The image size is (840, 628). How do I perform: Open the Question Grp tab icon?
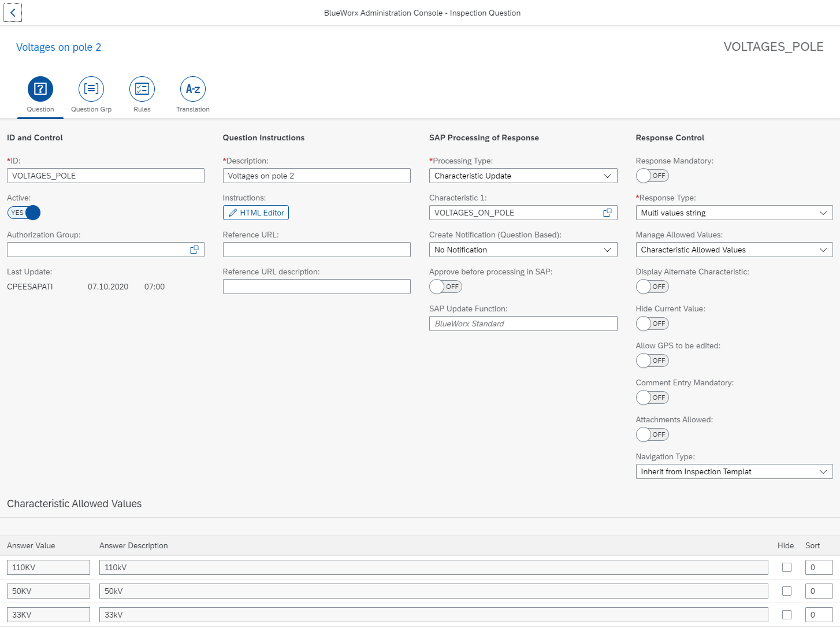91,89
